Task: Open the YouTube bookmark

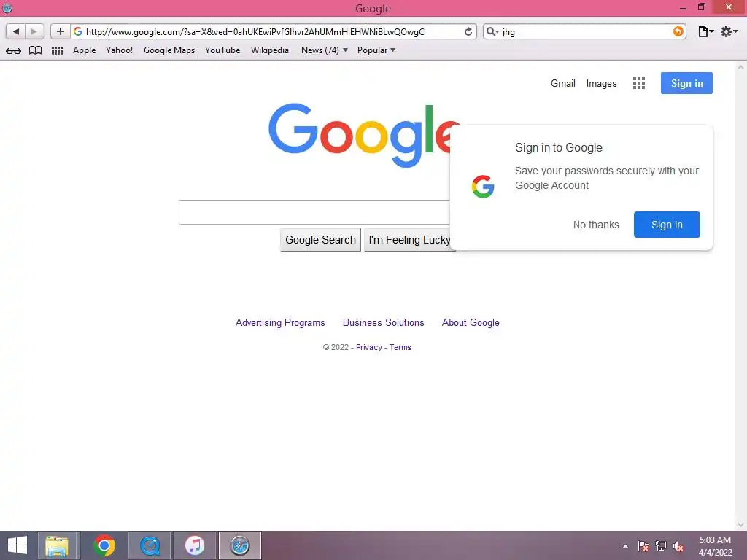Action: 222,50
